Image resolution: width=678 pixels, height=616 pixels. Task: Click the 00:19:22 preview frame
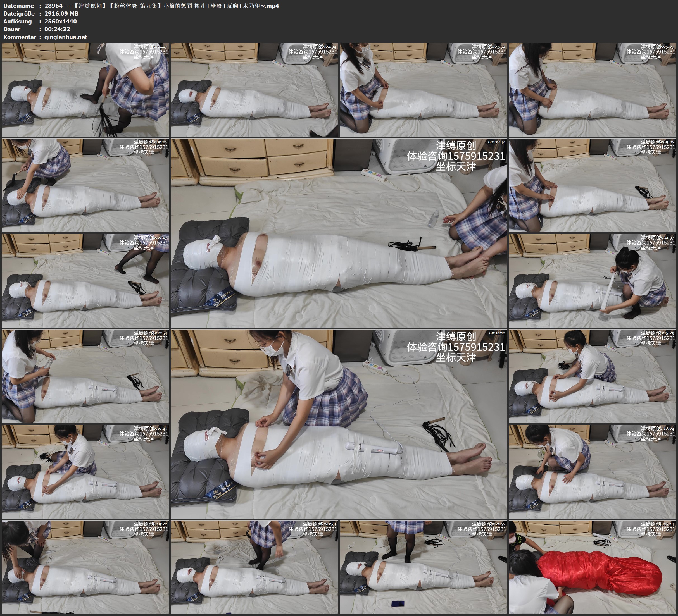pos(85,567)
